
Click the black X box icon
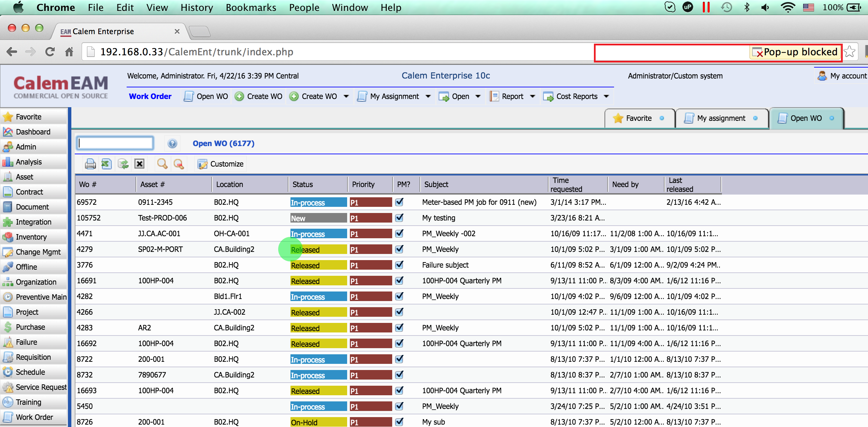(139, 164)
